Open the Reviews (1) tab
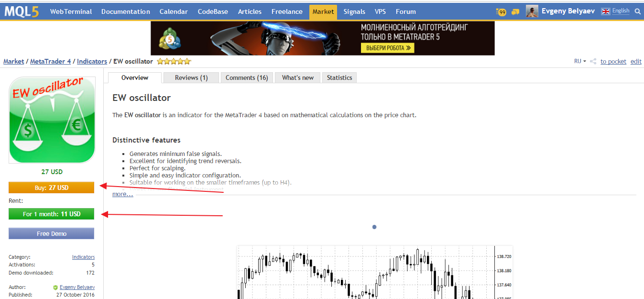The width and height of the screenshot is (644, 299). click(x=191, y=78)
